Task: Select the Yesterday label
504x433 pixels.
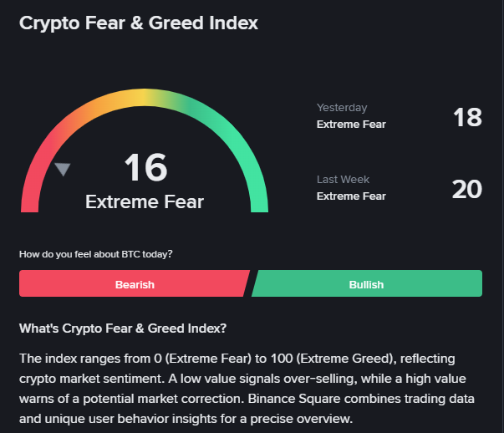Action: [342, 107]
